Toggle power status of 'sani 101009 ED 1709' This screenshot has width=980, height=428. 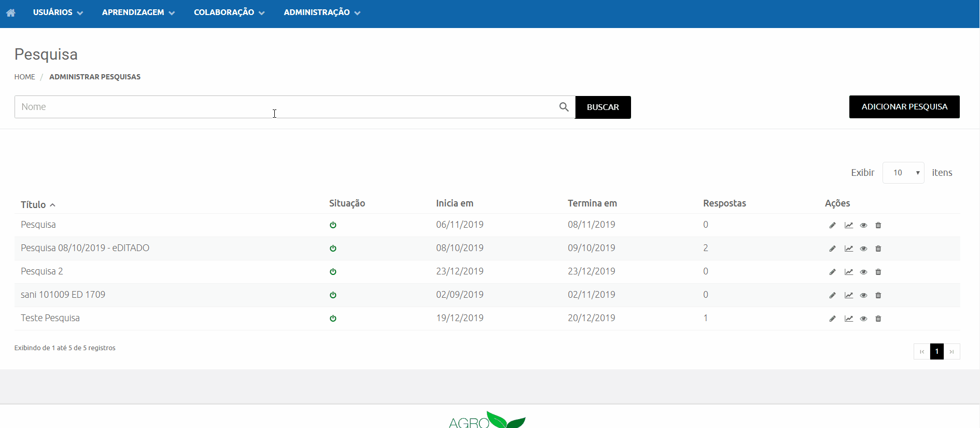click(333, 295)
